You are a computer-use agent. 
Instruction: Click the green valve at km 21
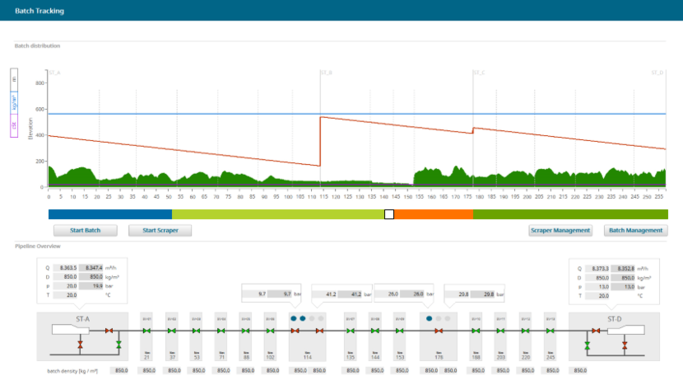click(147, 331)
